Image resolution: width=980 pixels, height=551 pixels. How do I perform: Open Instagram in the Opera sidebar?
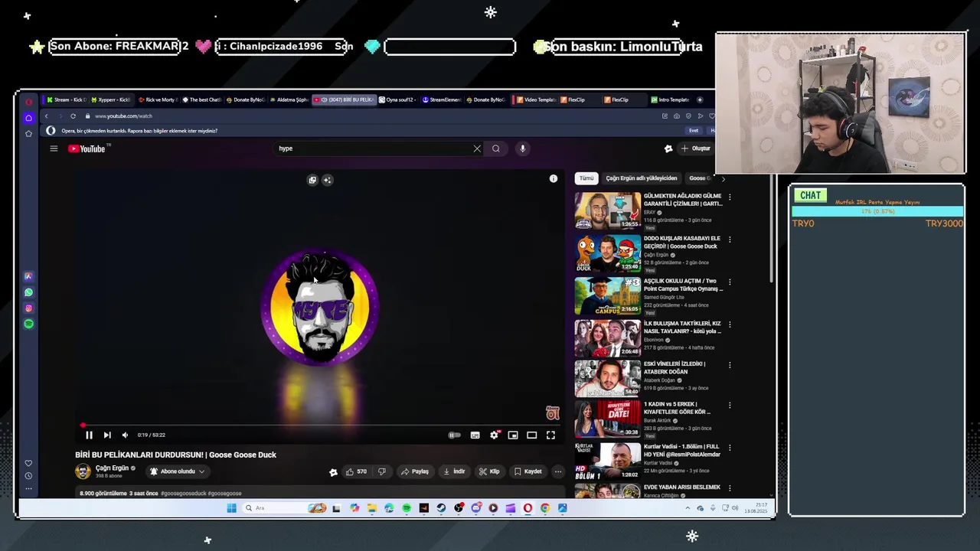[x=28, y=308]
